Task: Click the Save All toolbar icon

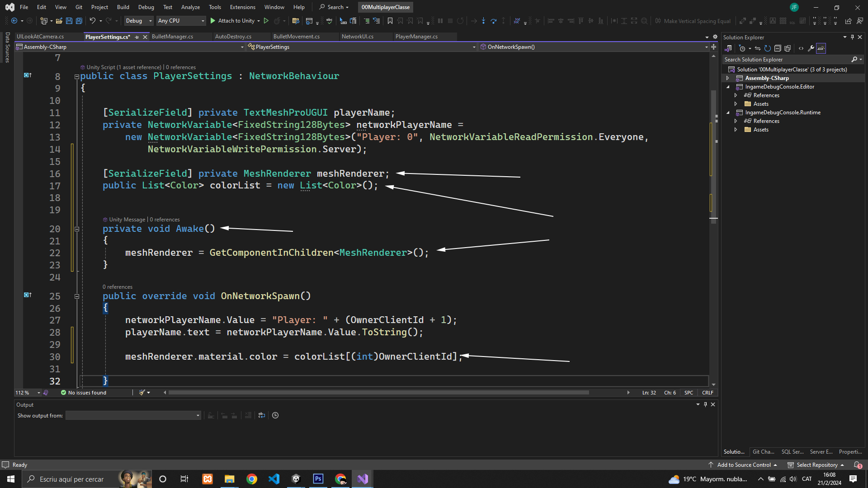Action: tap(79, 21)
